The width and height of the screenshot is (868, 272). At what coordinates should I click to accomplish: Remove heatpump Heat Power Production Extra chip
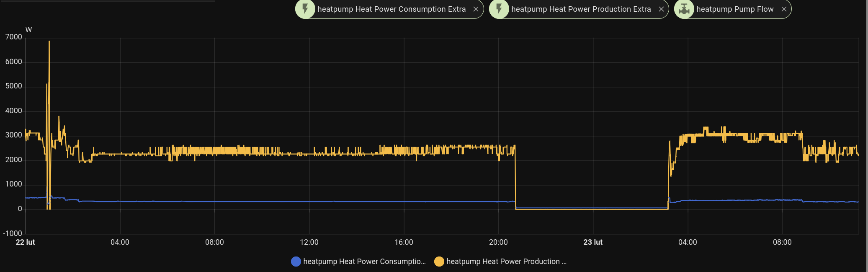661,9
